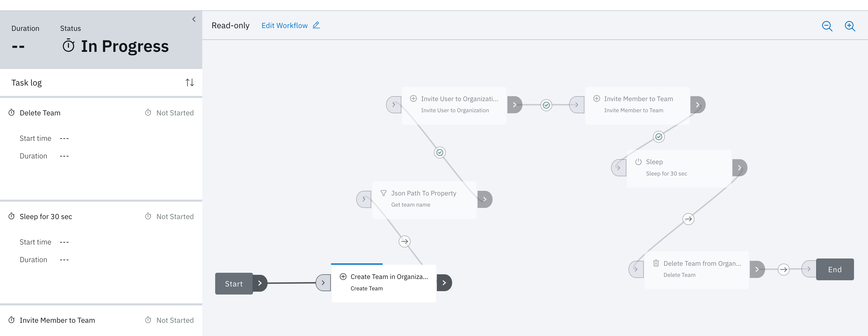Image resolution: width=868 pixels, height=336 pixels.
Task: Click the Json Path To Property filter icon
Action: (383, 193)
